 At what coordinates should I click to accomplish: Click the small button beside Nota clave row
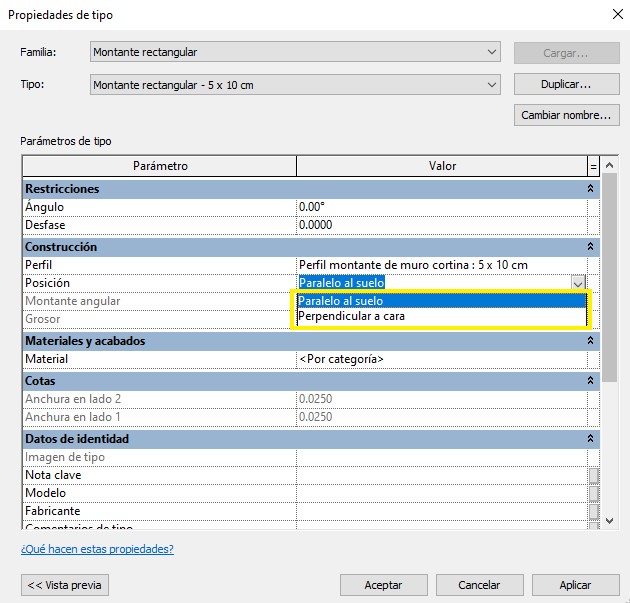[x=593, y=475]
